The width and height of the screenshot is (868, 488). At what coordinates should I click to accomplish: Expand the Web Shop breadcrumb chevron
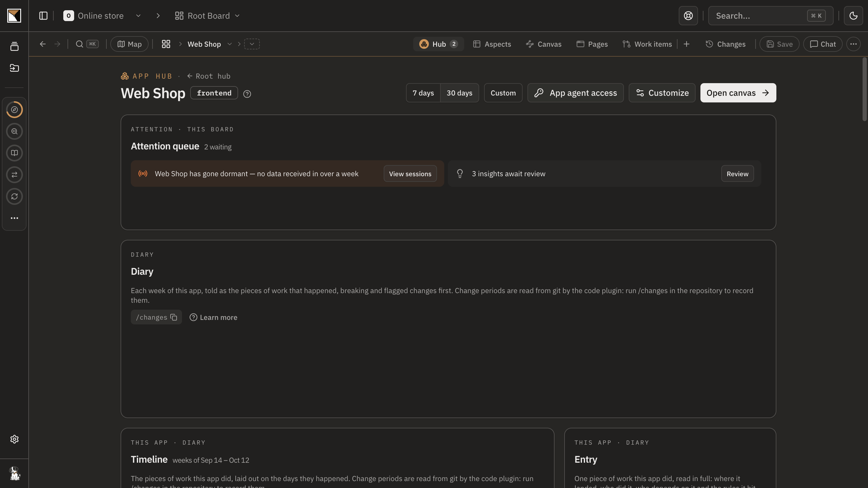click(x=229, y=44)
